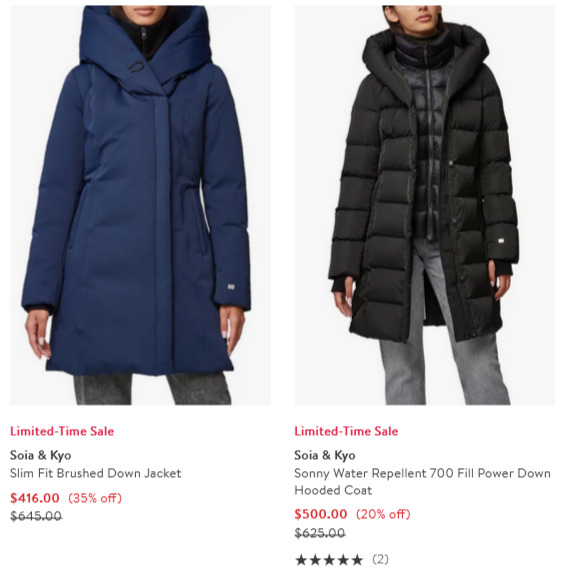Click the third star in the rating

329,560
